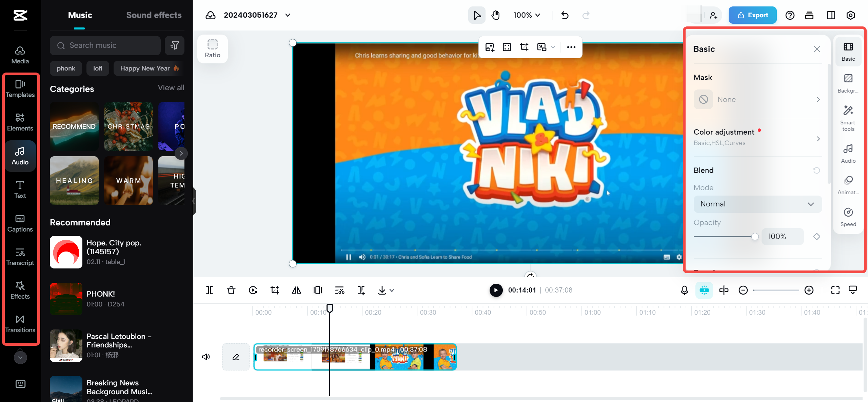Screen dimensions: 868x402
Task: Open the zoom level dropdown showing 100%
Action: coord(526,15)
